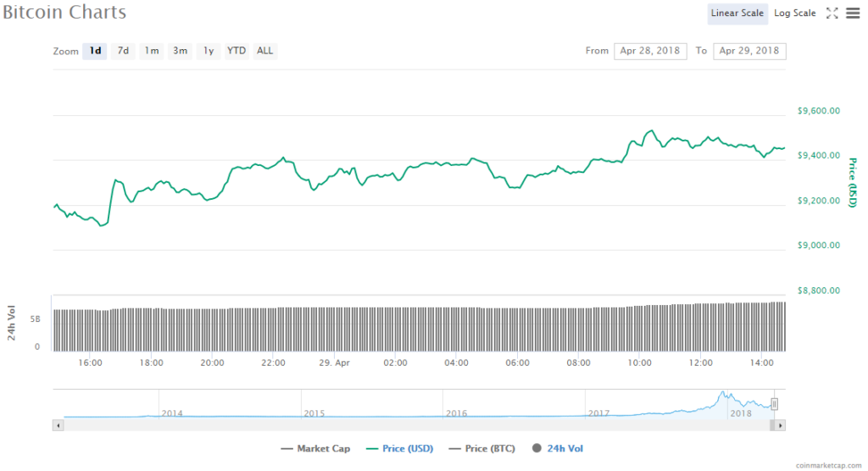The width and height of the screenshot is (868, 471).
Task: Switch to Linear Scale
Action: pos(737,13)
